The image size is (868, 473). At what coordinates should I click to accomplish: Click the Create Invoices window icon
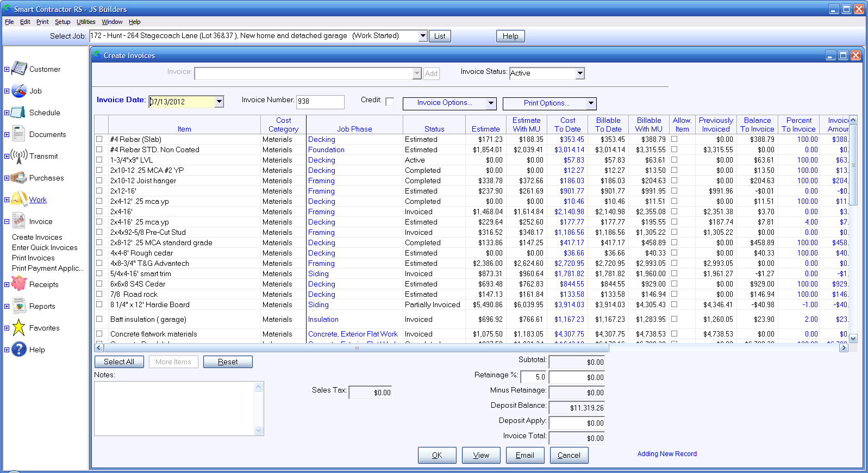tap(97, 55)
